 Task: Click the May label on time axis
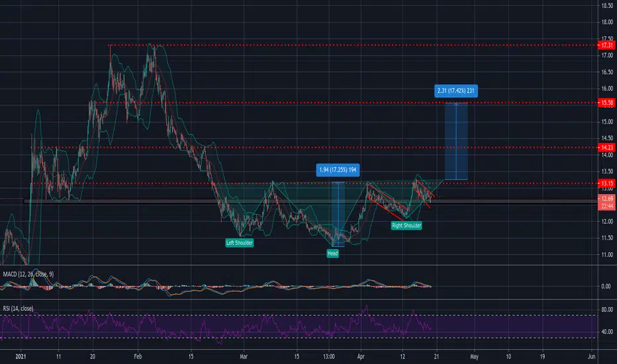[474, 357]
